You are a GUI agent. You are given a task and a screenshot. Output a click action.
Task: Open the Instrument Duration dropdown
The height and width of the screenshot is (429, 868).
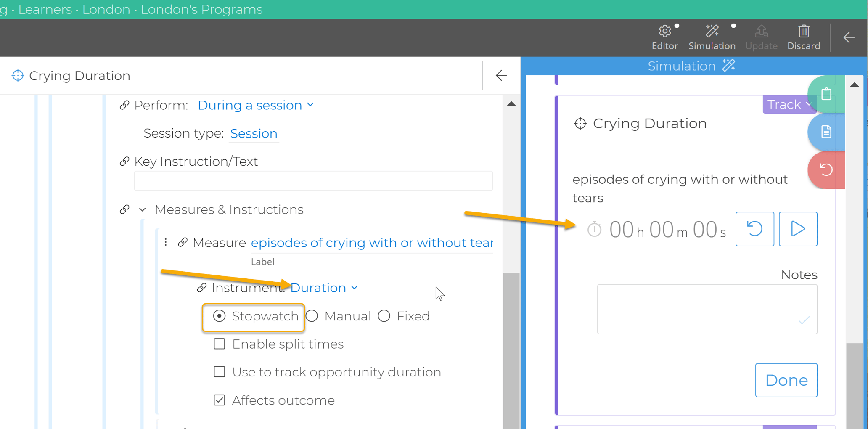(324, 288)
